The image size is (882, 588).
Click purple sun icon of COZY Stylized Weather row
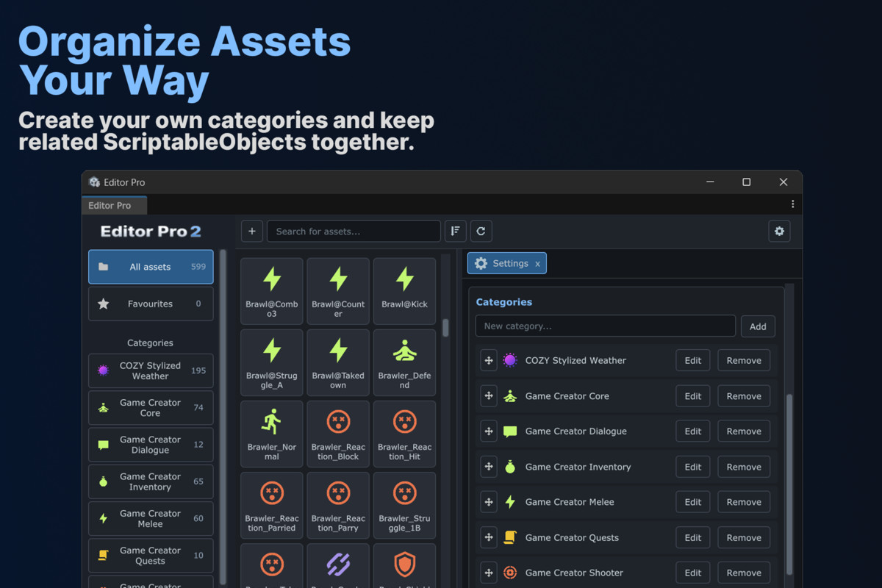[510, 360]
